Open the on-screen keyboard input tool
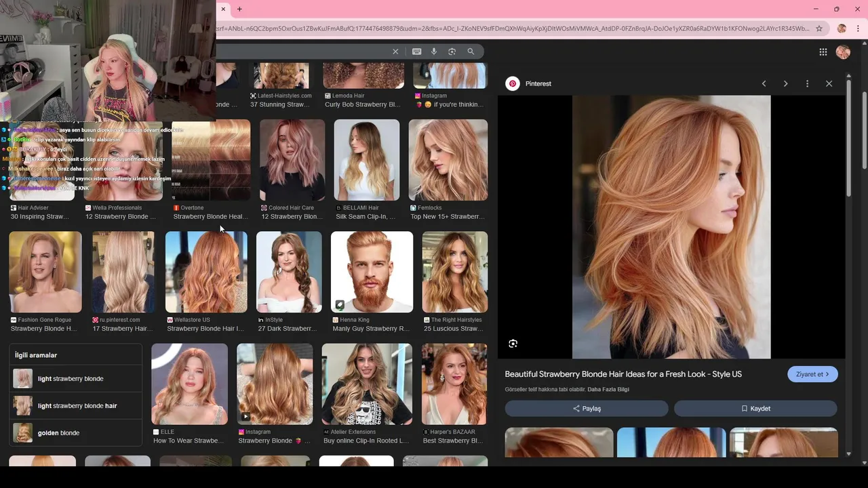The image size is (868, 488). (416, 52)
